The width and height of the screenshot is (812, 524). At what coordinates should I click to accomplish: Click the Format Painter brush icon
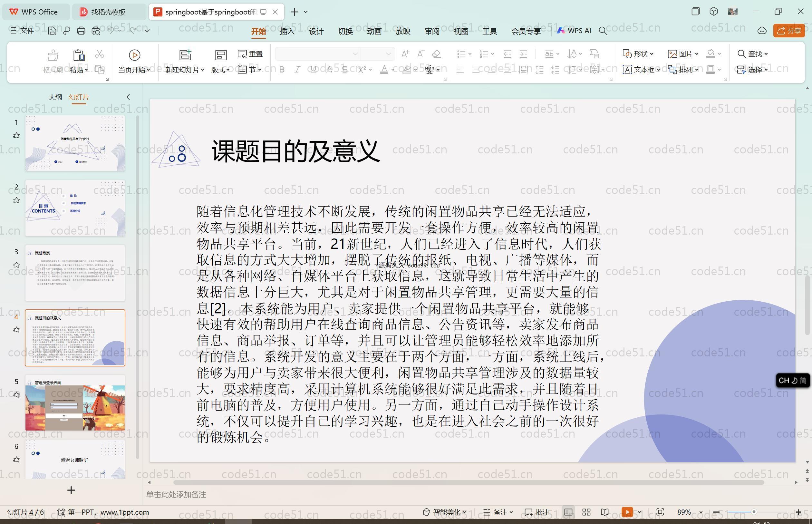coord(53,55)
